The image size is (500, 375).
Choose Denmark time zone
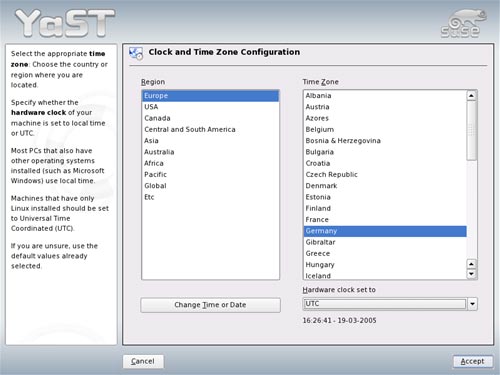click(385, 186)
